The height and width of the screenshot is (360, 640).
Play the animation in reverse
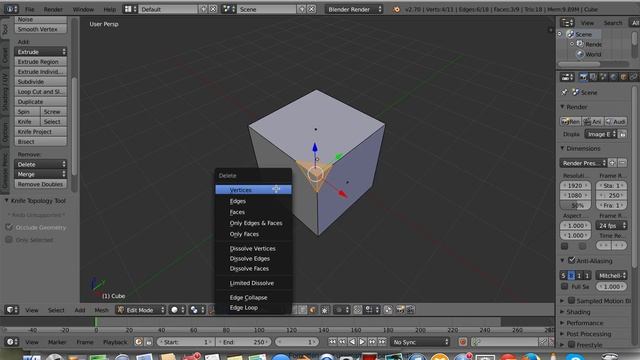352,342
